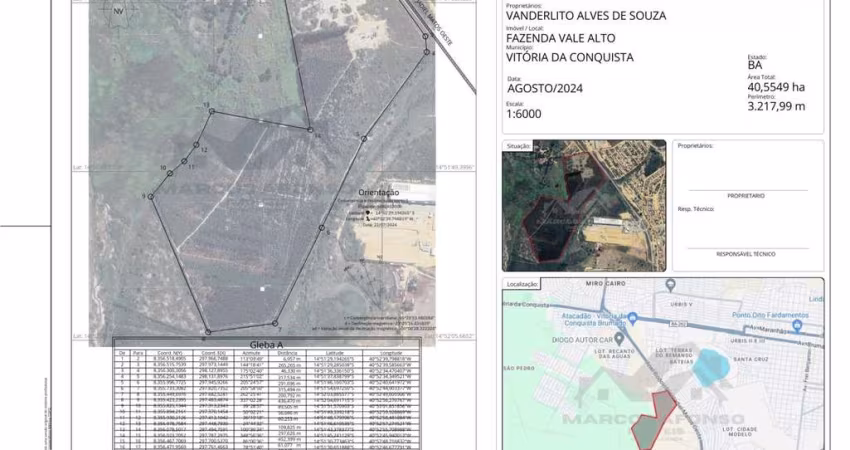The width and height of the screenshot is (850, 450).
Task: Click perimeter value 3.217,99 m
Action: 776,106
